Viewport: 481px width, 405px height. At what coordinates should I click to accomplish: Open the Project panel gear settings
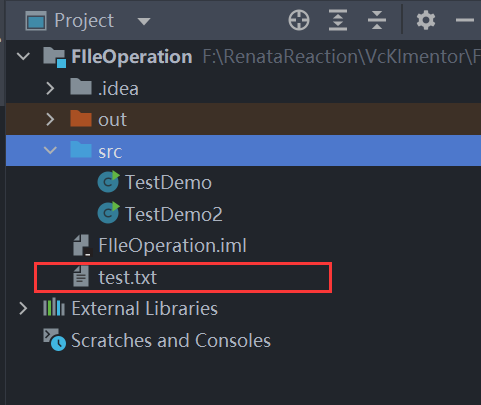(x=426, y=20)
